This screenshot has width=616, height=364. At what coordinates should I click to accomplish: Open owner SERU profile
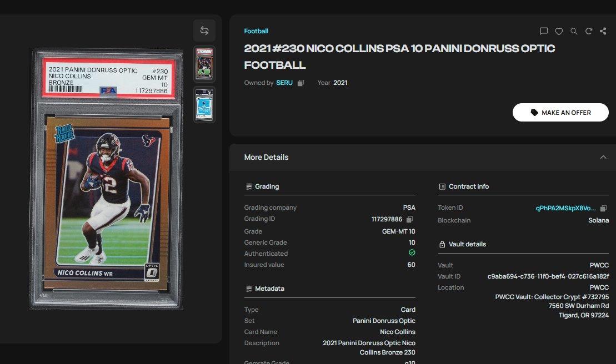coord(284,83)
